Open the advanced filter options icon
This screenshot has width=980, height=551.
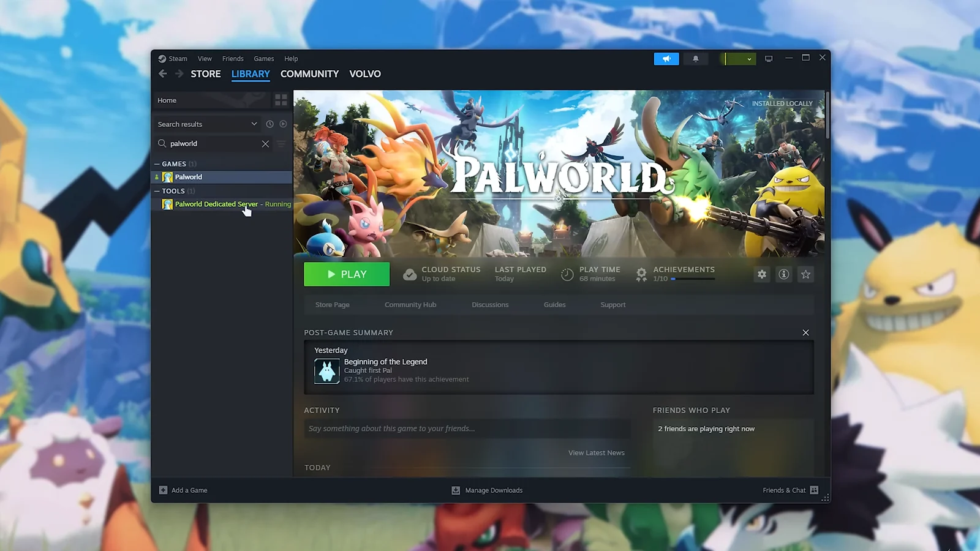point(281,144)
